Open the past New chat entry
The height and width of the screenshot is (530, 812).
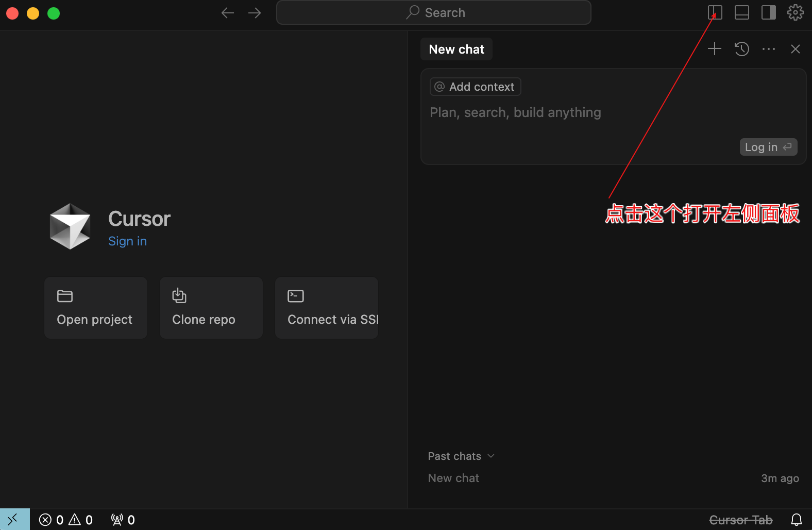point(613,478)
